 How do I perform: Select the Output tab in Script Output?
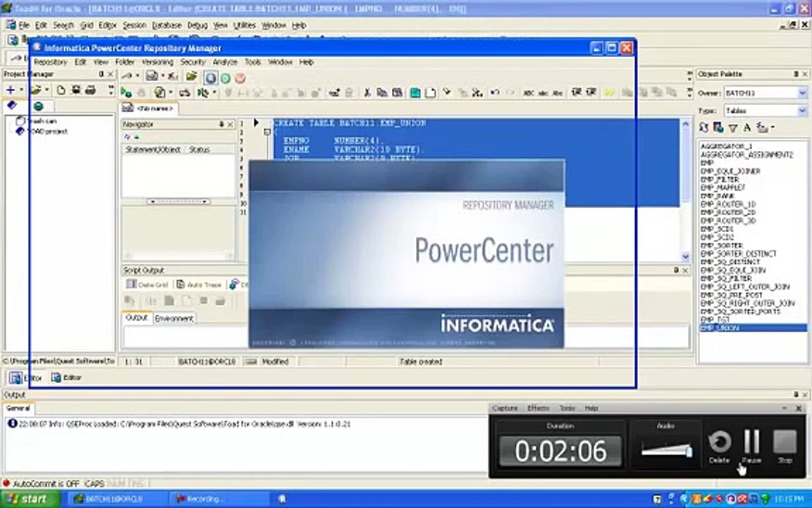(137, 317)
